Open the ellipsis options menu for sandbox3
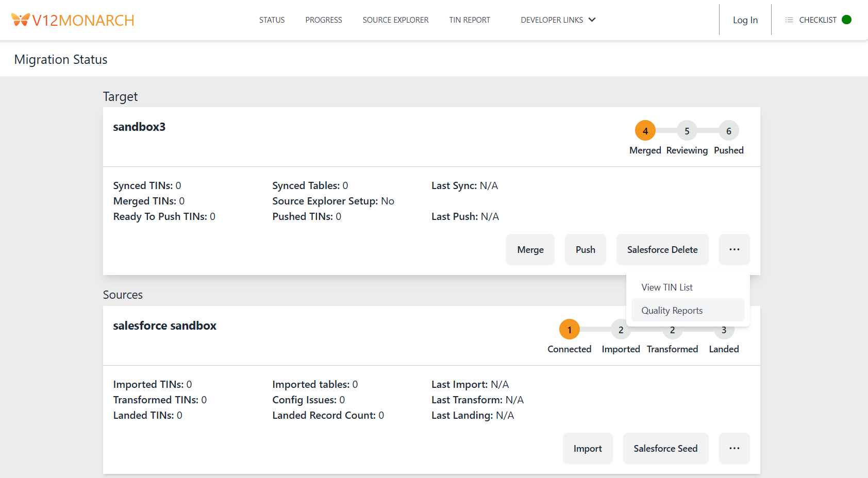 point(734,249)
